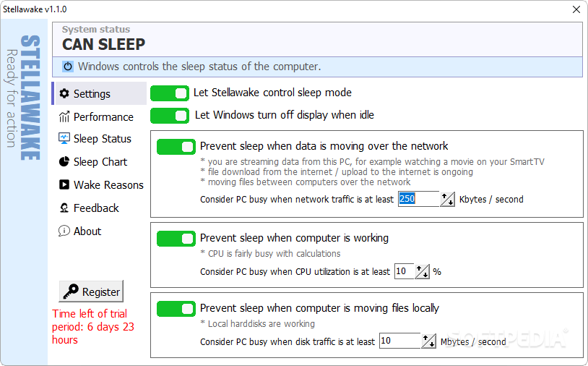Click the Performance chart icon
This screenshot has height=366, width=588.
click(64, 116)
